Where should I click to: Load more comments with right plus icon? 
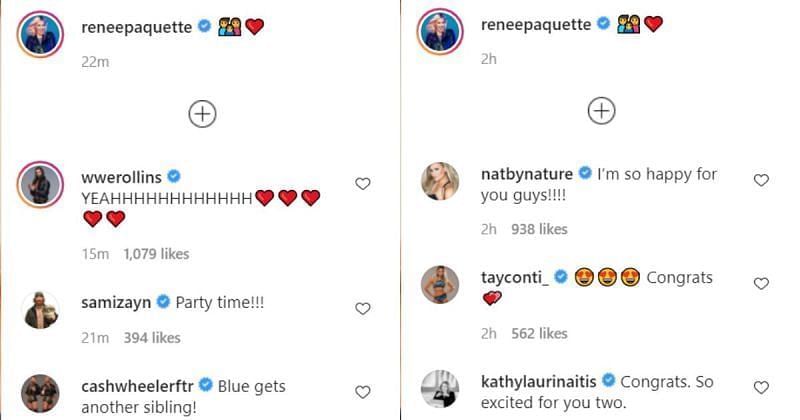(601, 111)
